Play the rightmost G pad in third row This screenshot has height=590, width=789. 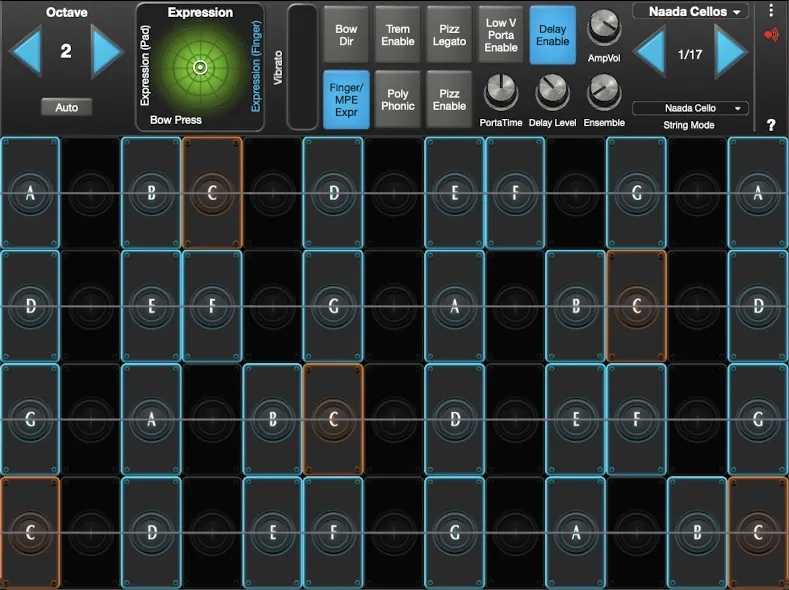pyautogui.click(x=758, y=419)
